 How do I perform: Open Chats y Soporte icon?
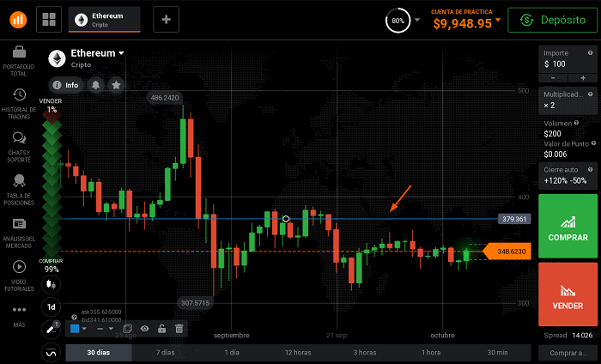[x=19, y=137]
